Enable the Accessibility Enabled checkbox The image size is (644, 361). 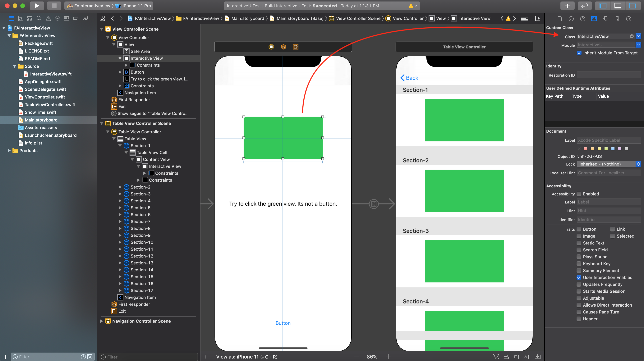[x=579, y=194]
